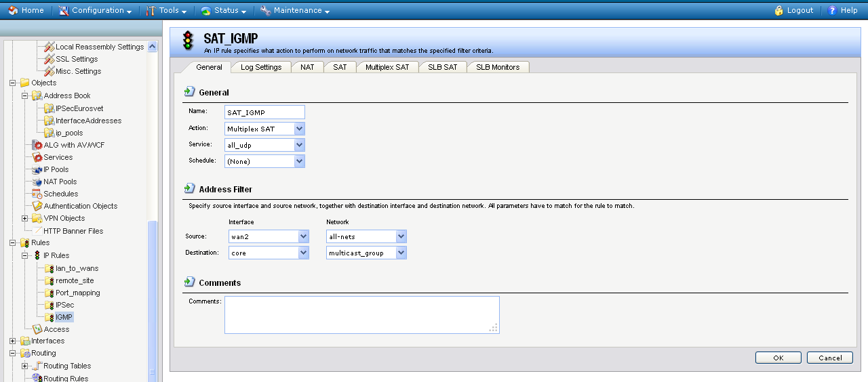This screenshot has width=868, height=382.
Task: Click the ALG with AV/WCF icon
Action: pyautogui.click(x=37, y=145)
